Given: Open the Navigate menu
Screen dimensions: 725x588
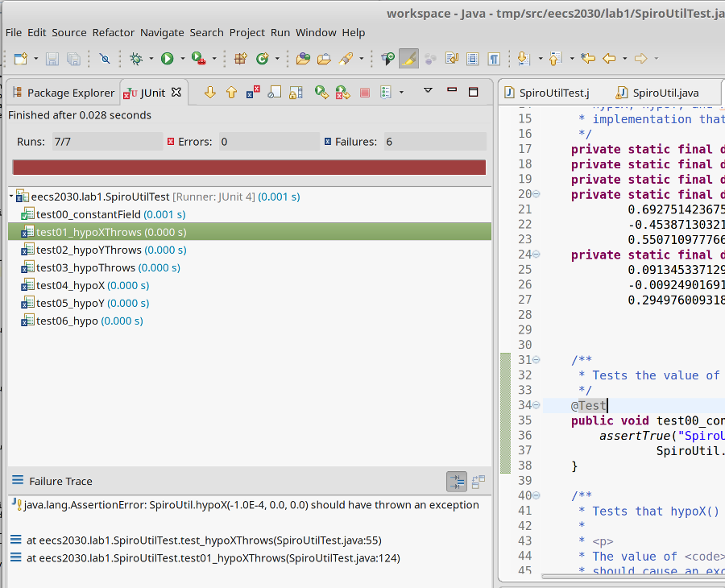Looking at the screenshot, I should pos(162,33).
